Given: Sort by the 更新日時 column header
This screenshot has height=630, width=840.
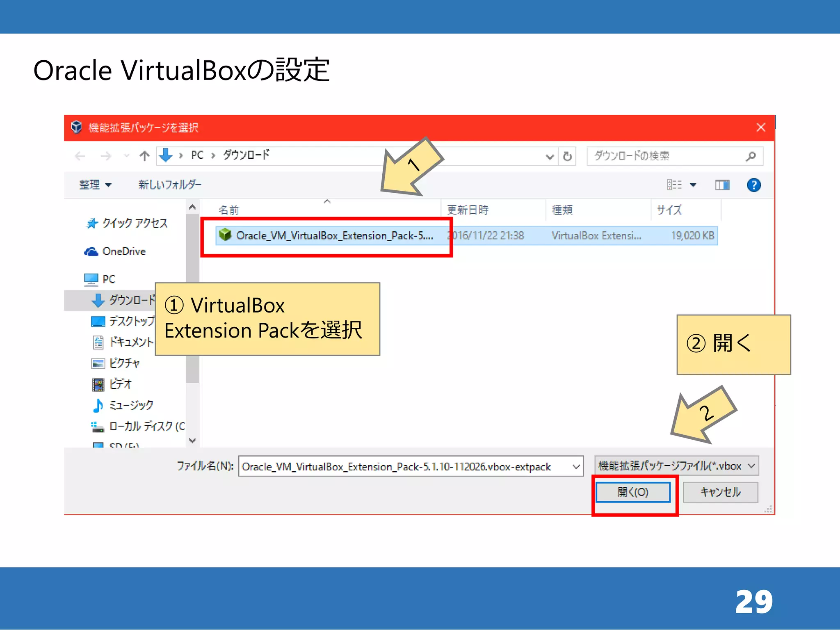Looking at the screenshot, I should [468, 210].
